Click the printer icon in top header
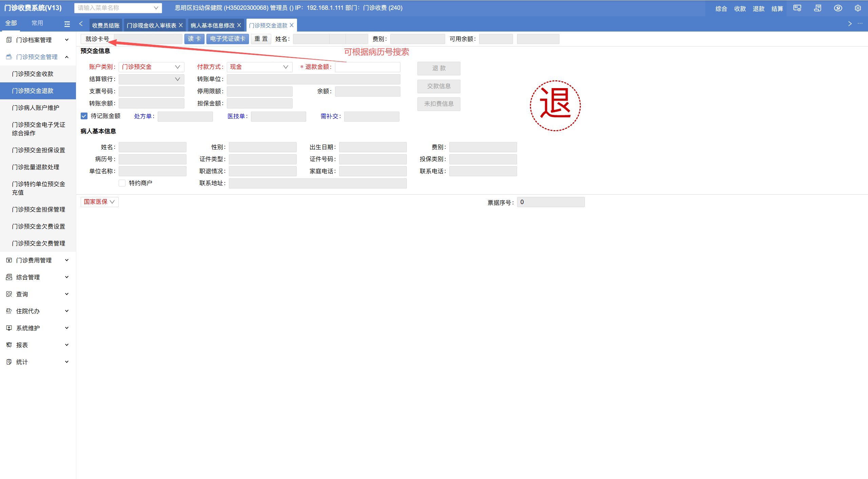This screenshot has width=868, height=479. [x=817, y=8]
